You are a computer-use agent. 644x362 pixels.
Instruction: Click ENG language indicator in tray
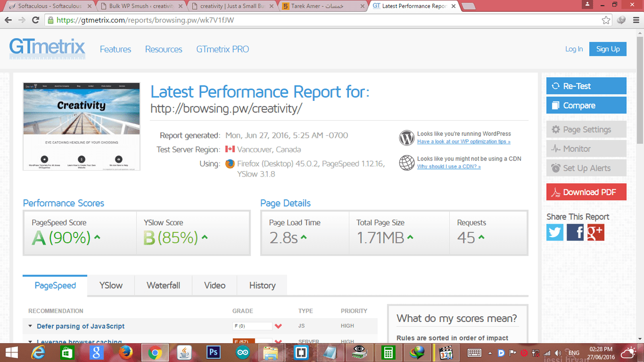(x=574, y=353)
